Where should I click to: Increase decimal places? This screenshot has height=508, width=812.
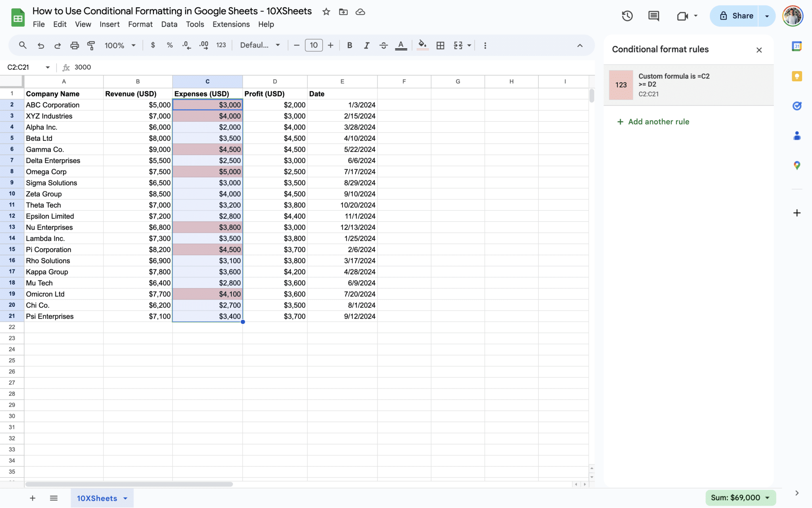pos(204,45)
